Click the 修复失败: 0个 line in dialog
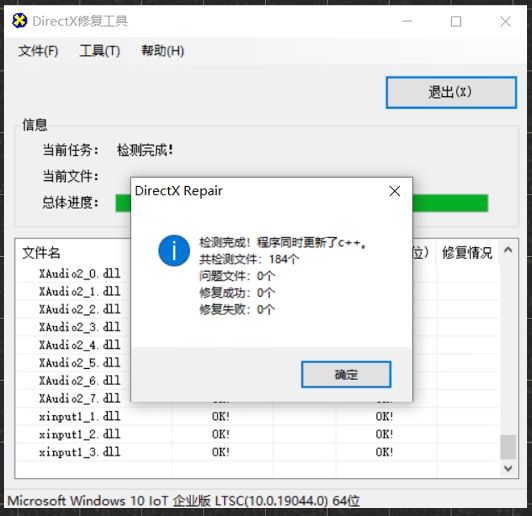The image size is (532, 516). 237,309
